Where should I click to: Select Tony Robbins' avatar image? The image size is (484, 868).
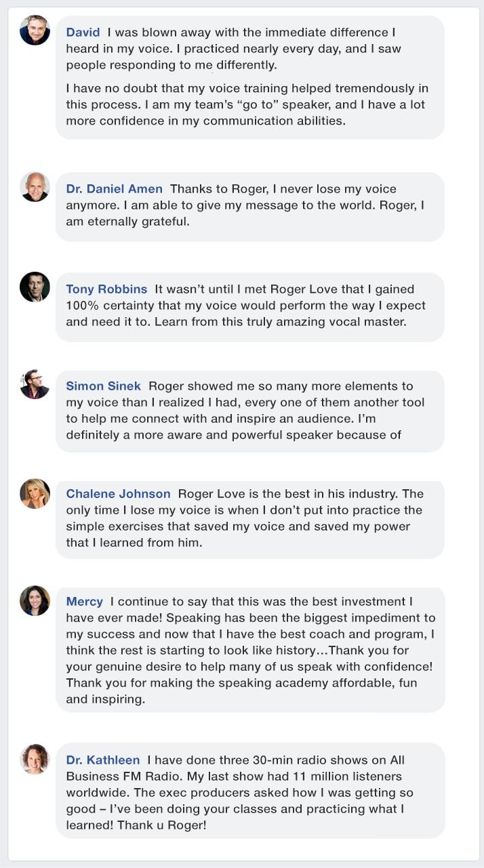(35, 287)
